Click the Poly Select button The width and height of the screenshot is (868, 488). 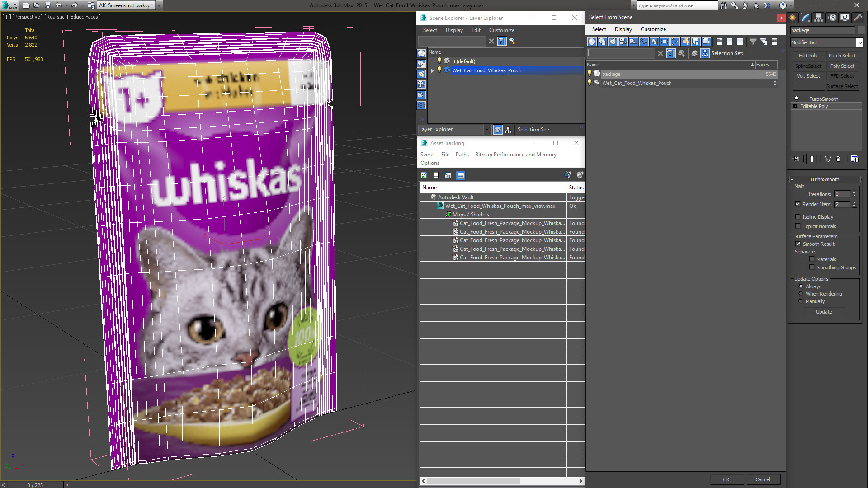842,66
